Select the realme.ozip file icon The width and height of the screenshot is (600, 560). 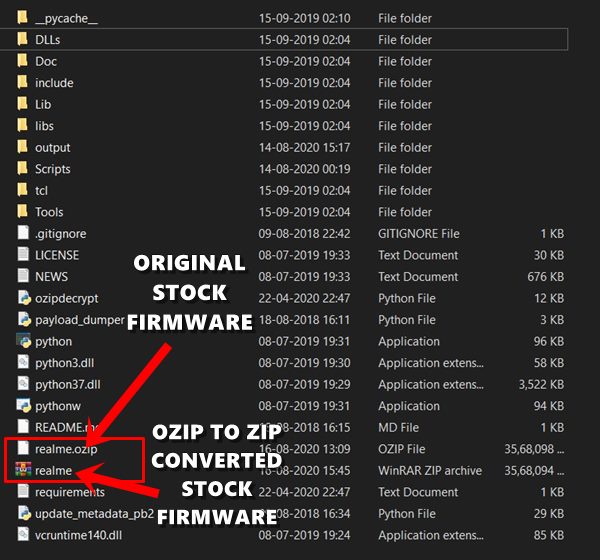[23, 448]
